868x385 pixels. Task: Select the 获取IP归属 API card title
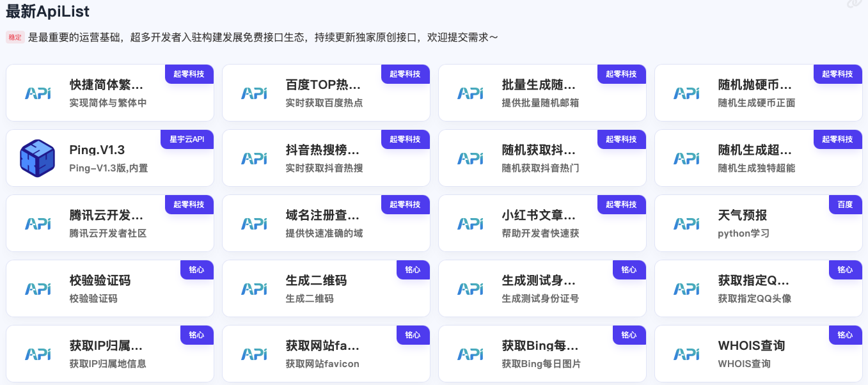pyautogui.click(x=106, y=346)
